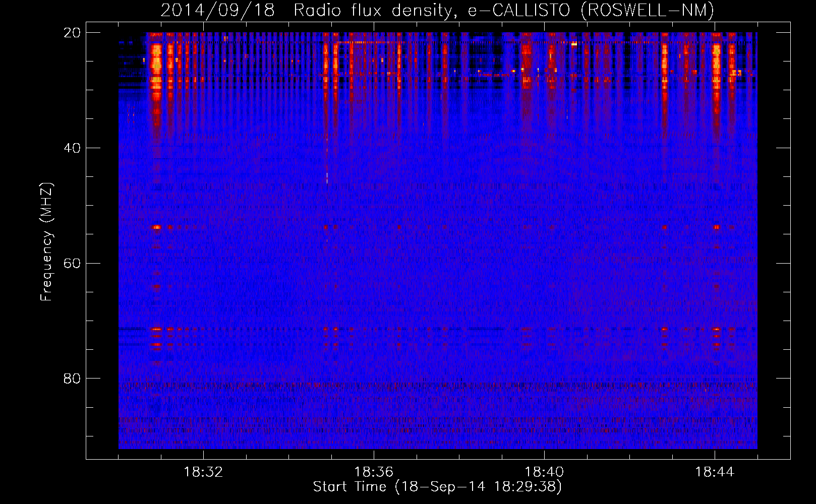Viewport: 816px width, 504px height.
Task: Click the 18:32 time tick label
Action: (x=203, y=472)
